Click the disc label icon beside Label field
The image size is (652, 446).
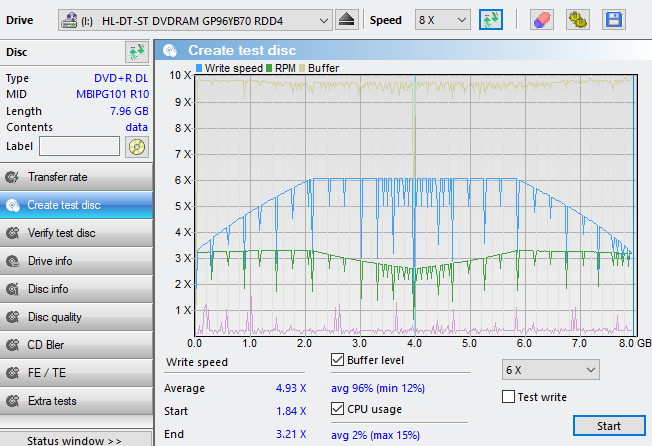pyautogui.click(x=136, y=147)
